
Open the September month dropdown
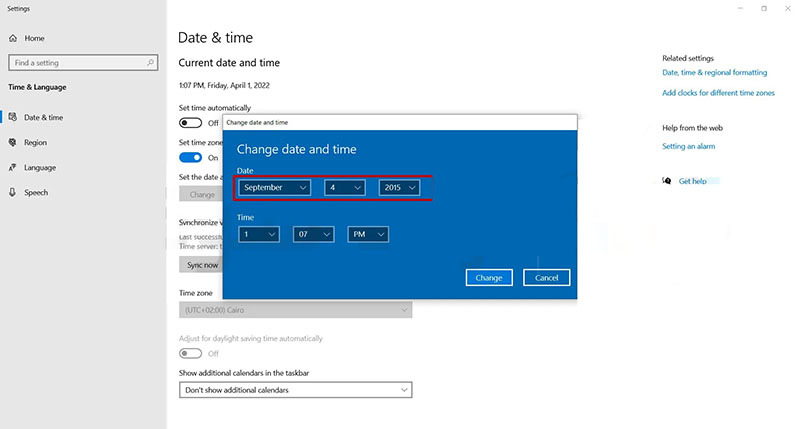pos(274,188)
